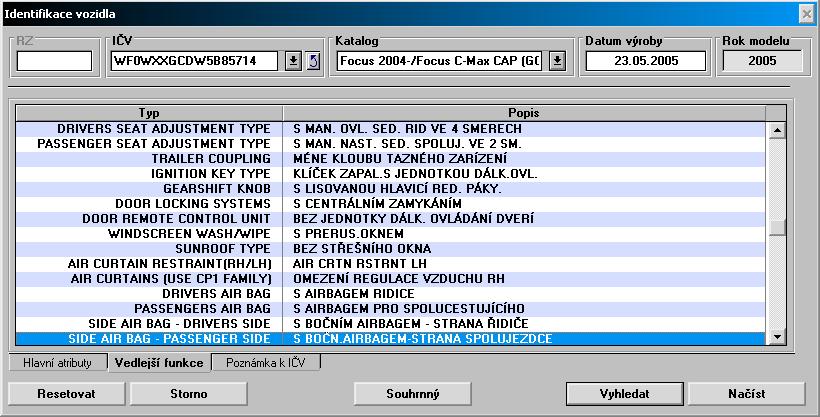Click the Popis column header
Image resolution: width=820 pixels, height=417 pixels.
(524, 113)
